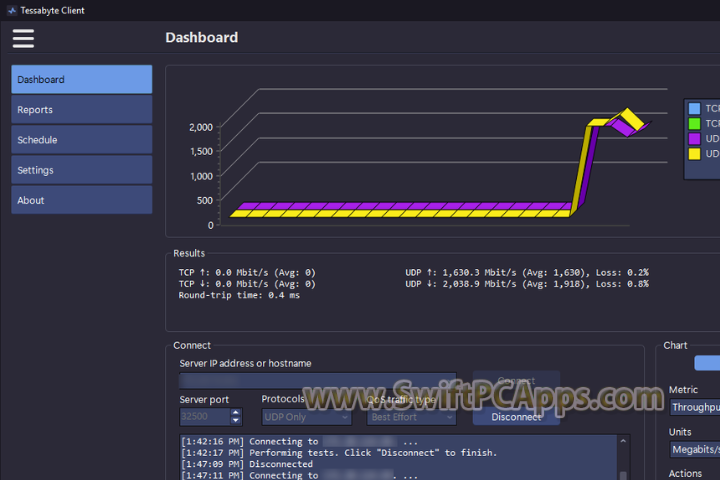The height and width of the screenshot is (480, 720).
Task: Click the Server IP address input field
Action: [x=317, y=381]
